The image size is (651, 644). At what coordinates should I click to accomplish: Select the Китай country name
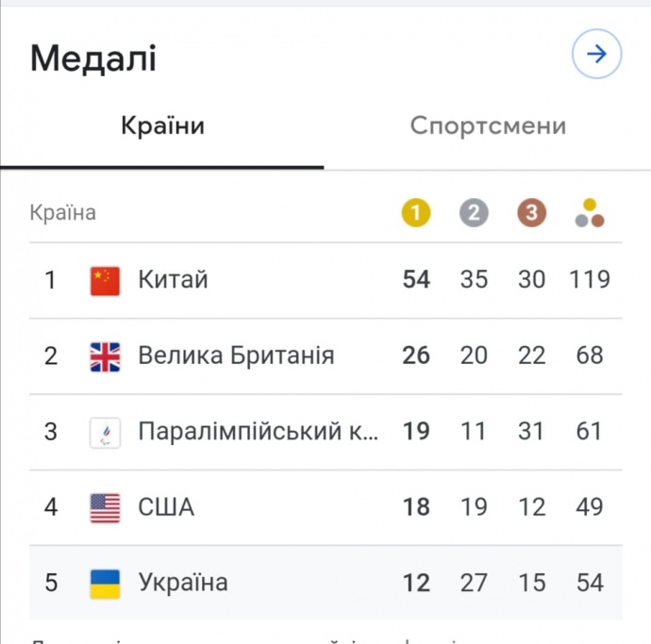[x=173, y=280]
